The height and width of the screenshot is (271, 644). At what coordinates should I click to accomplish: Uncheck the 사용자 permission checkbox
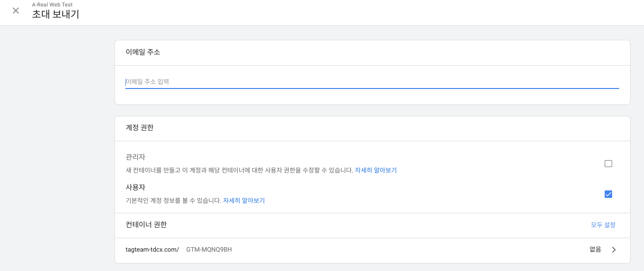608,194
